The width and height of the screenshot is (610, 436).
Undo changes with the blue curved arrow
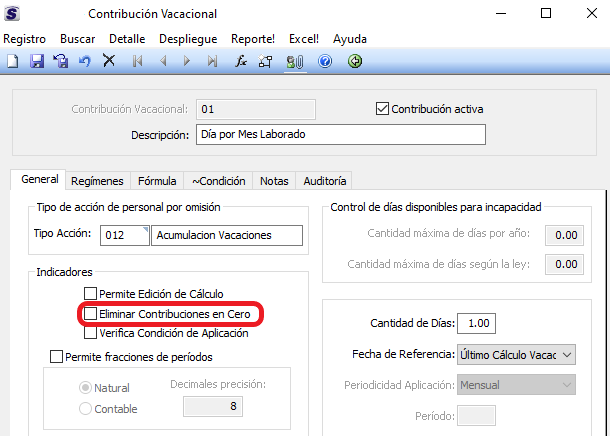pos(85,61)
